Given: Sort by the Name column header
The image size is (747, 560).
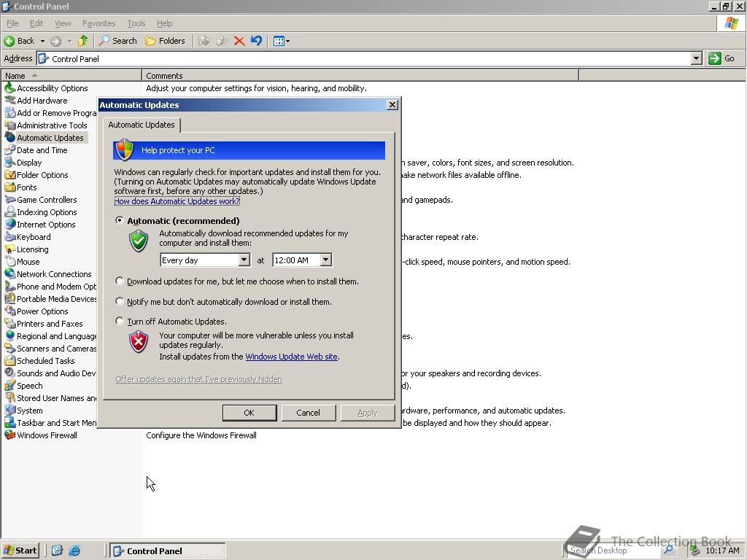Looking at the screenshot, I should tap(71, 76).
